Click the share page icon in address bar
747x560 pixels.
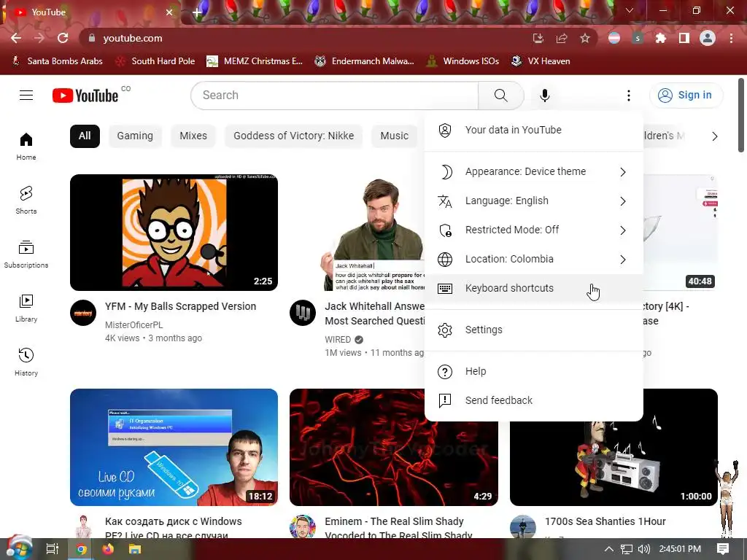tap(562, 38)
